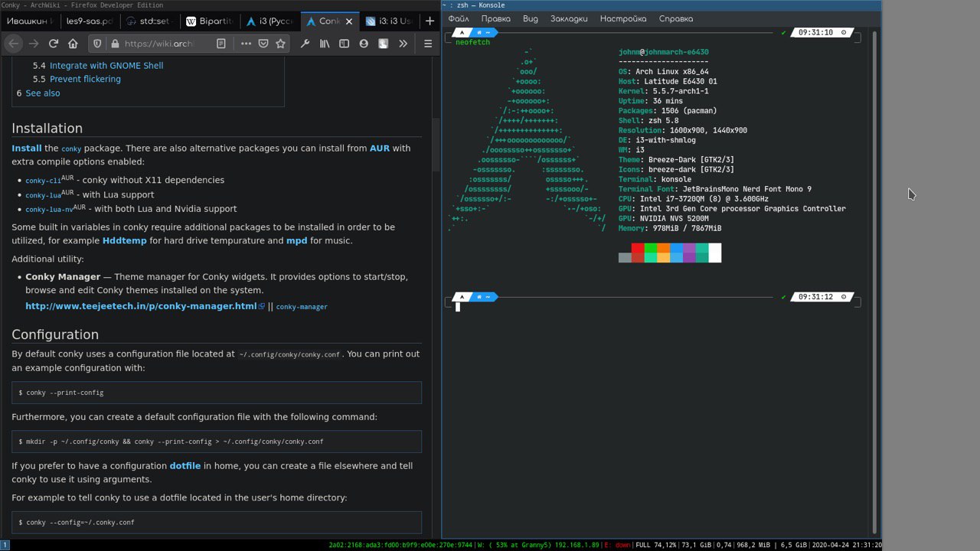Open the conky package link
This screenshot has width=980, height=551.
point(71,149)
